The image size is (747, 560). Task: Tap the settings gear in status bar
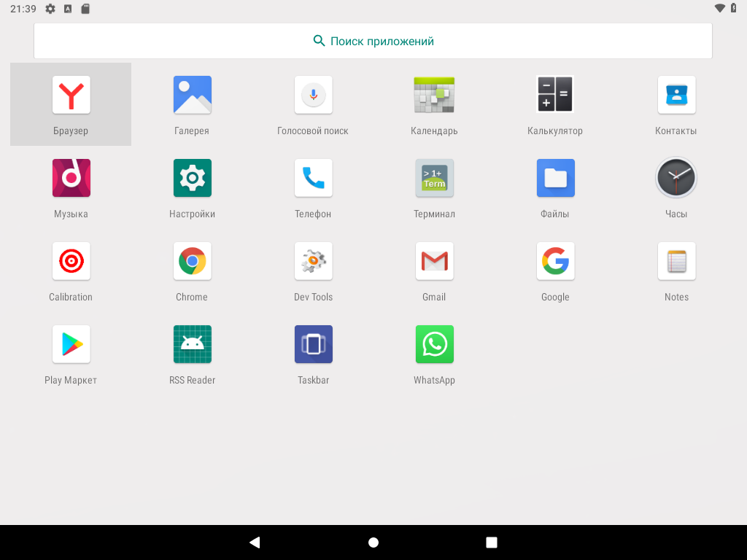(x=50, y=9)
